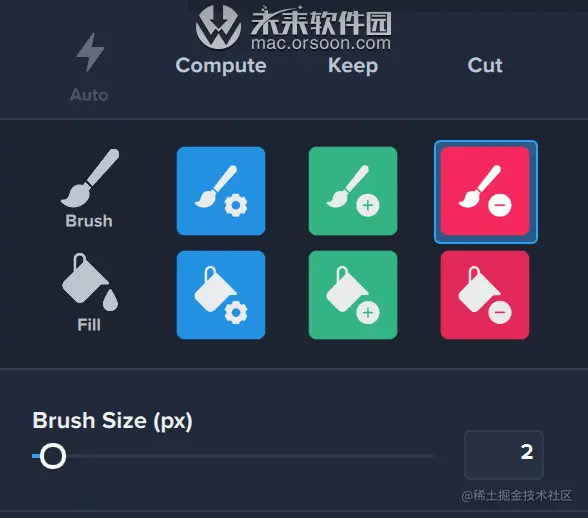Select the green Keep fill bucket

pos(353,295)
